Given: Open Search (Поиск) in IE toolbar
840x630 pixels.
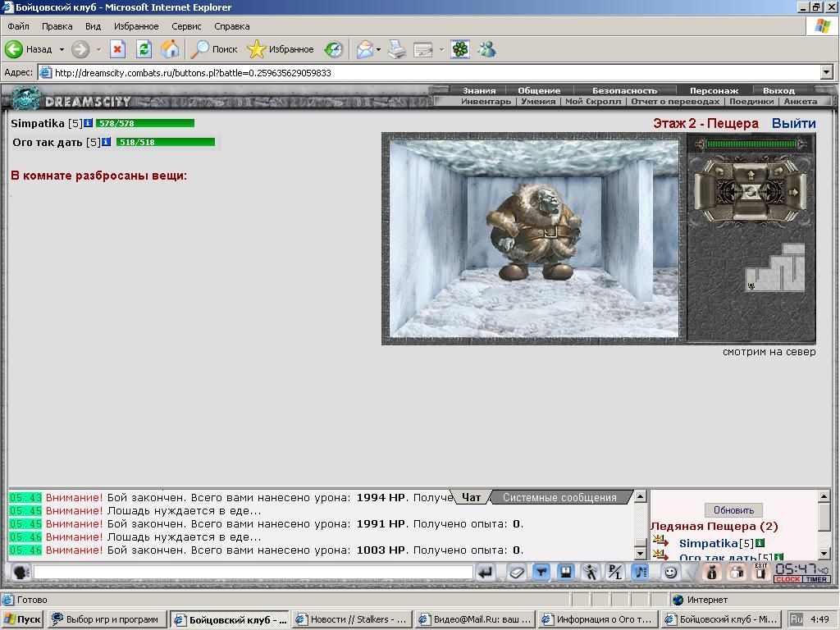Looking at the screenshot, I should click(214, 49).
